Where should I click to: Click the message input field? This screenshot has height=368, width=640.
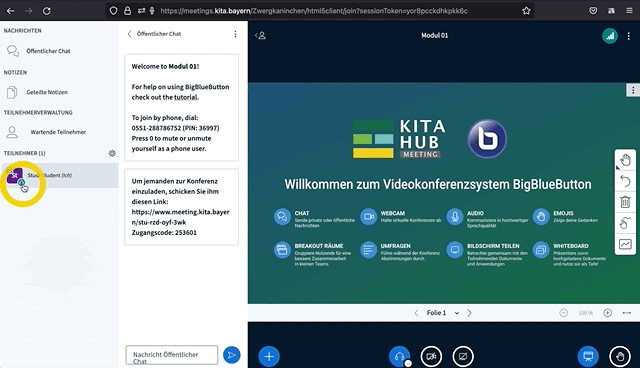172,355
